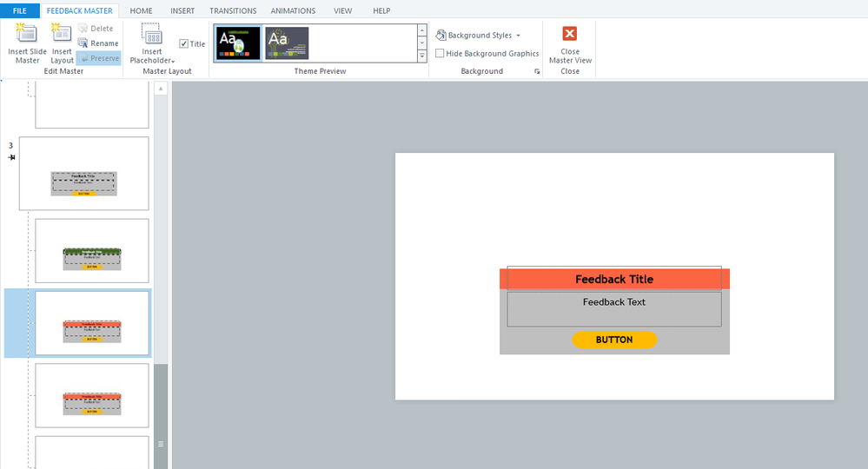Screen dimensions: 868x469
Task: Open the ANIMATIONS tab
Action: tap(293, 10)
